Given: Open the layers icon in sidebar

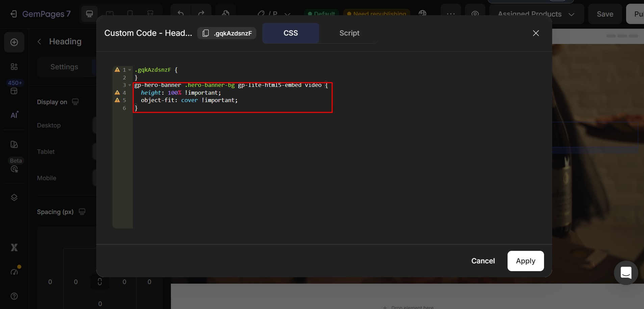Looking at the screenshot, I should 14,197.
